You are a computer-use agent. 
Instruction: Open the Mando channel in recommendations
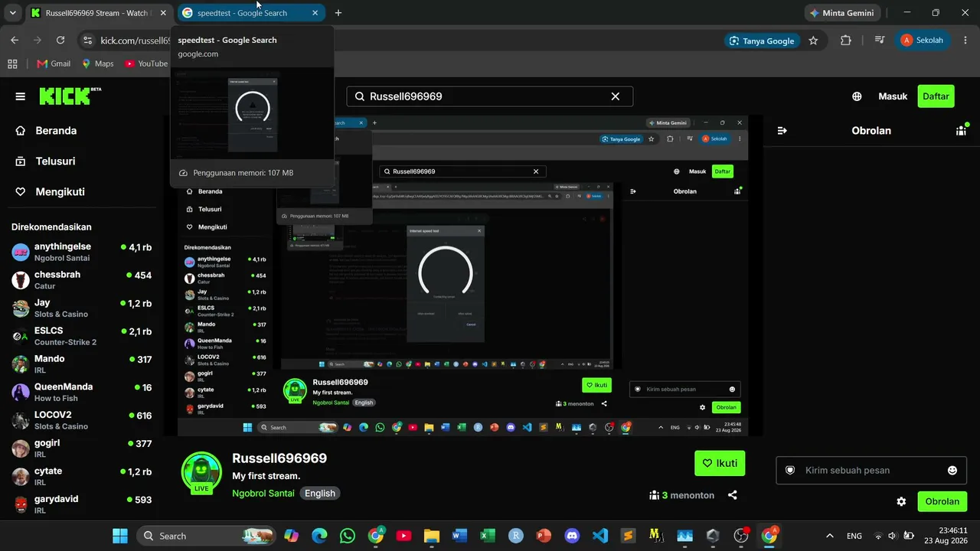tap(82, 364)
